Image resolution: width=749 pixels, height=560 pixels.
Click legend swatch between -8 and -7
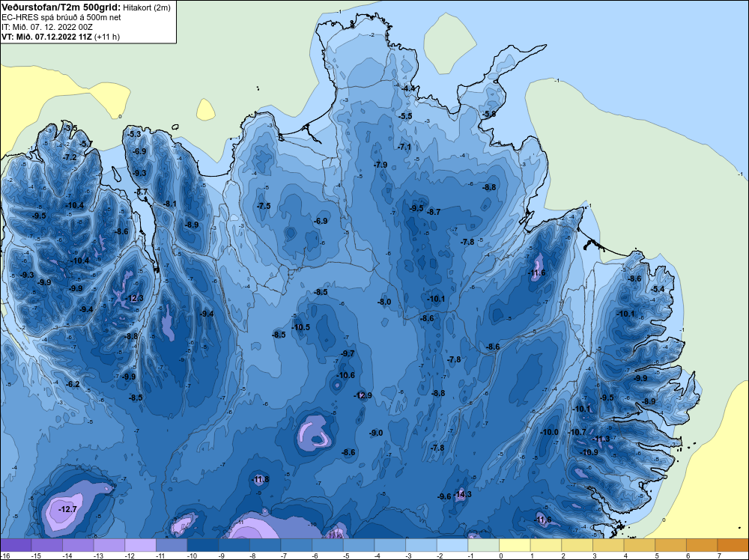266,545
